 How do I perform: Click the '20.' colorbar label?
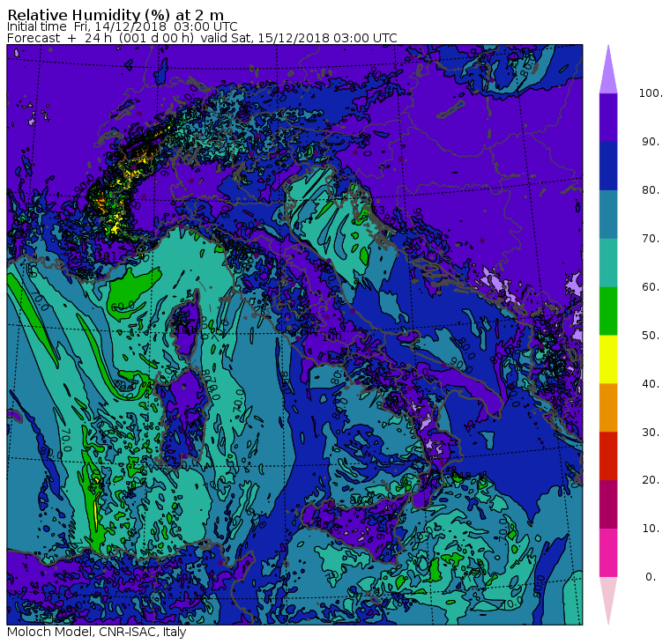[651, 480]
